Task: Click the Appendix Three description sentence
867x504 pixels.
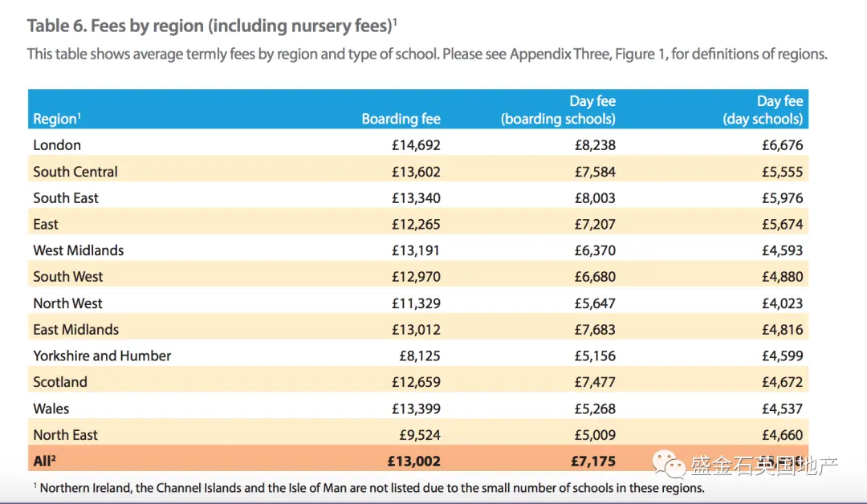Action: click(427, 54)
